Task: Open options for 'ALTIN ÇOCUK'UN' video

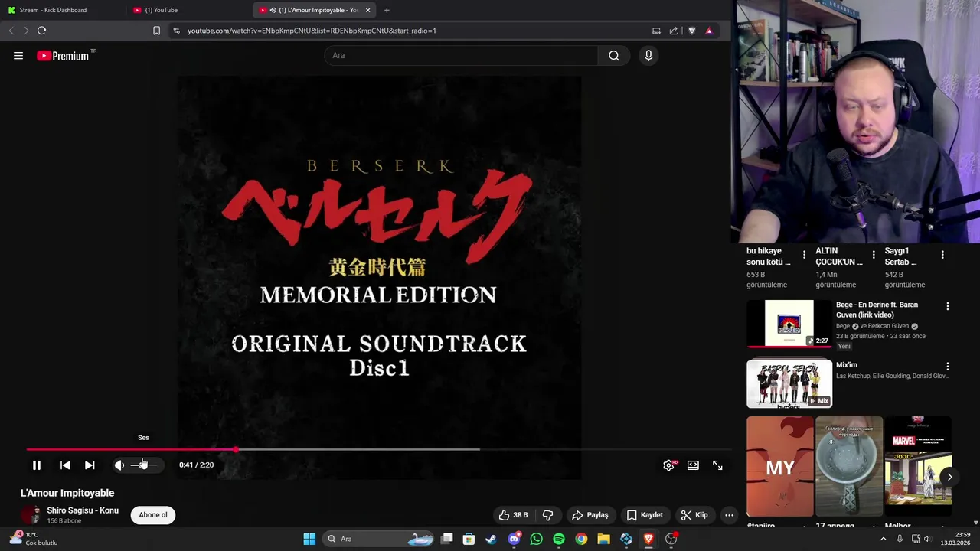Action: (x=874, y=255)
